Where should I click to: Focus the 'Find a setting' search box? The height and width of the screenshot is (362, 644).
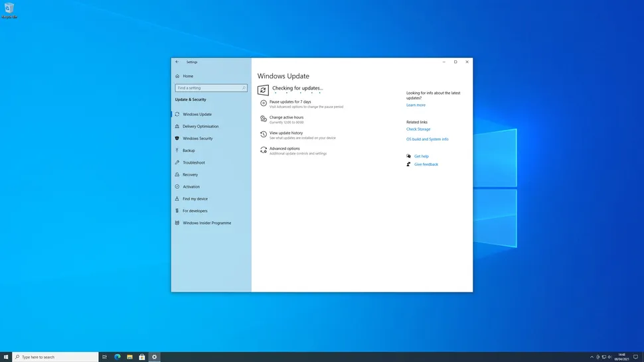pos(211,88)
